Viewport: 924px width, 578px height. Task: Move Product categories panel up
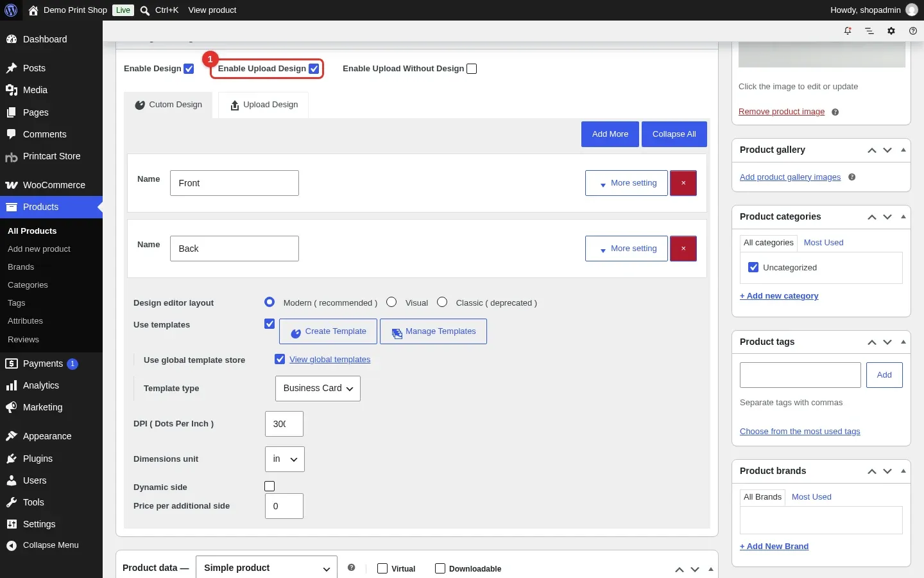click(872, 217)
